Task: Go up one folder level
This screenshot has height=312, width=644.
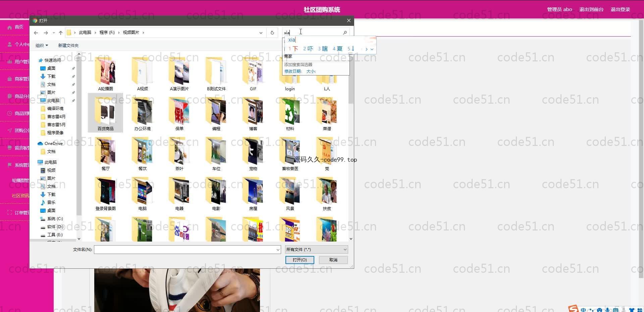Action: (61, 33)
